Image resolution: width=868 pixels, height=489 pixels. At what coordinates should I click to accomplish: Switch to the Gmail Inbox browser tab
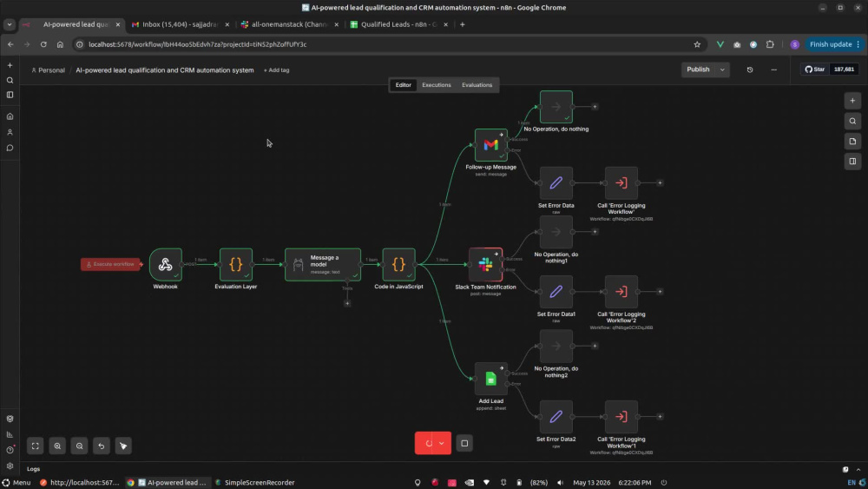point(181,24)
